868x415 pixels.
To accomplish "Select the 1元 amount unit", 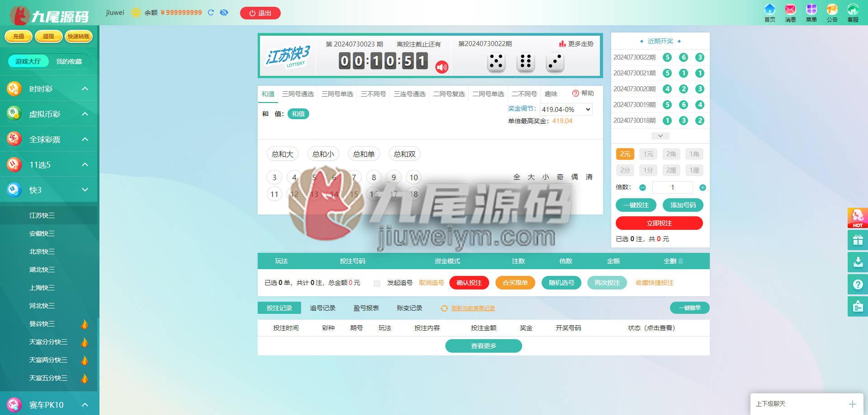I will (x=648, y=154).
